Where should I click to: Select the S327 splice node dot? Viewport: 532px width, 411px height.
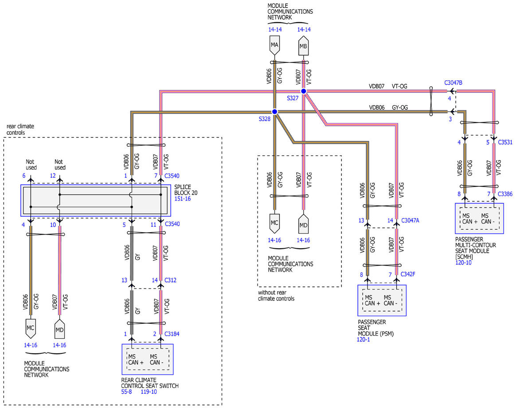click(303, 91)
